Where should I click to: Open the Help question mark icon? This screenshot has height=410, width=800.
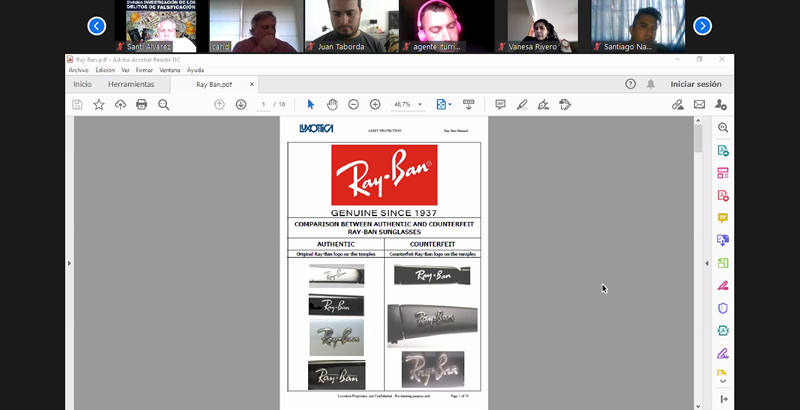pyautogui.click(x=631, y=84)
